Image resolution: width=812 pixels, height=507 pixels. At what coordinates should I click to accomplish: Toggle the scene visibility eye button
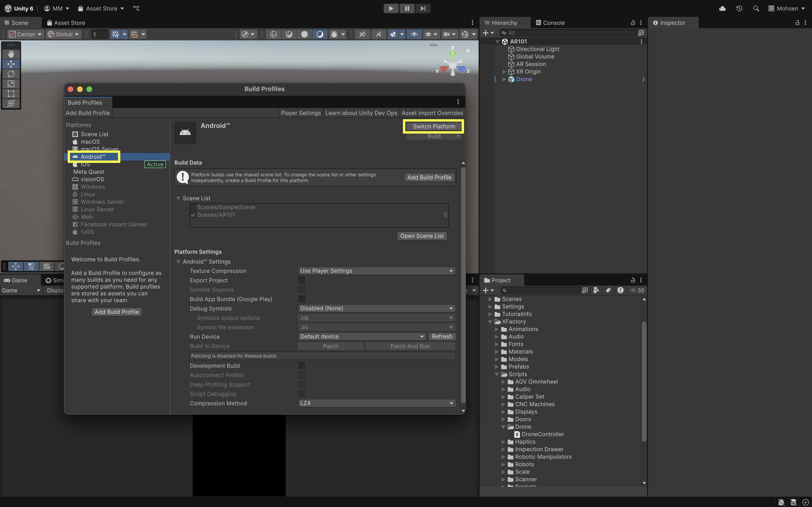click(414, 34)
